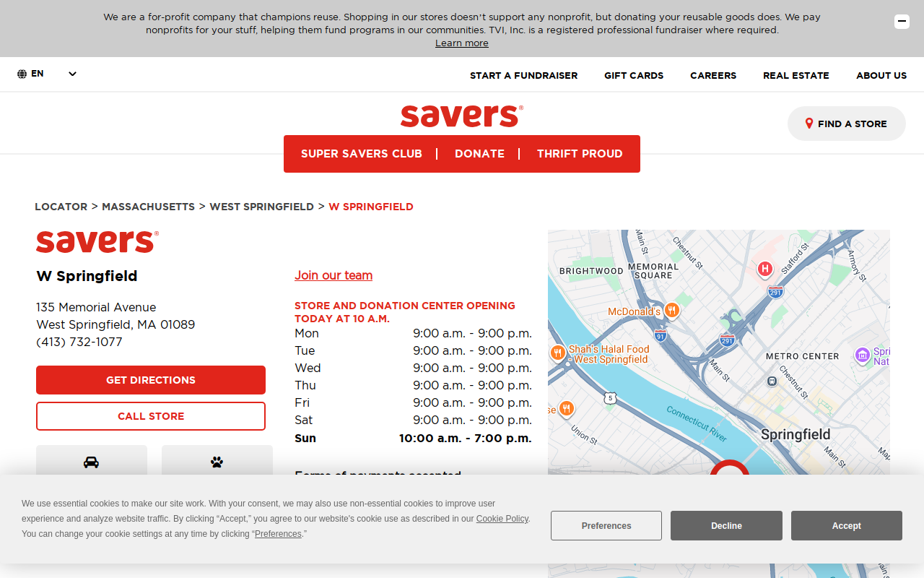Expand the EN language dropdown arrow
This screenshot has height=578, width=924.
(x=72, y=74)
